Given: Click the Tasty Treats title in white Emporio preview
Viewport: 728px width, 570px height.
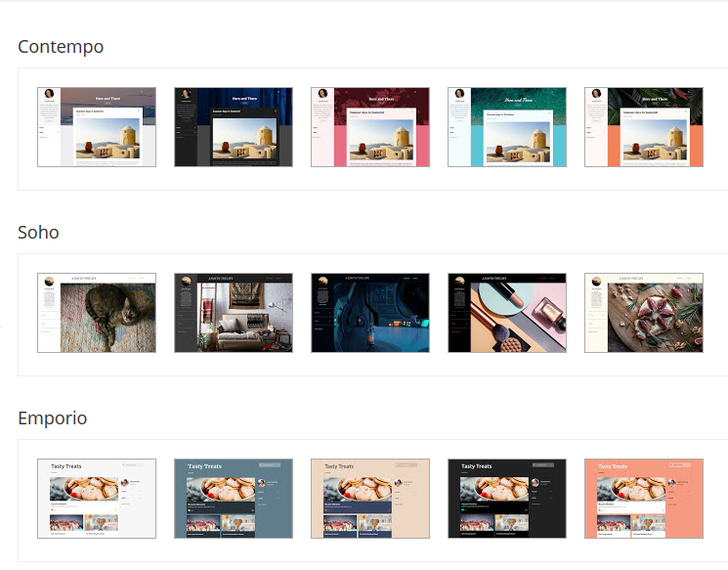Looking at the screenshot, I should click(x=65, y=466).
